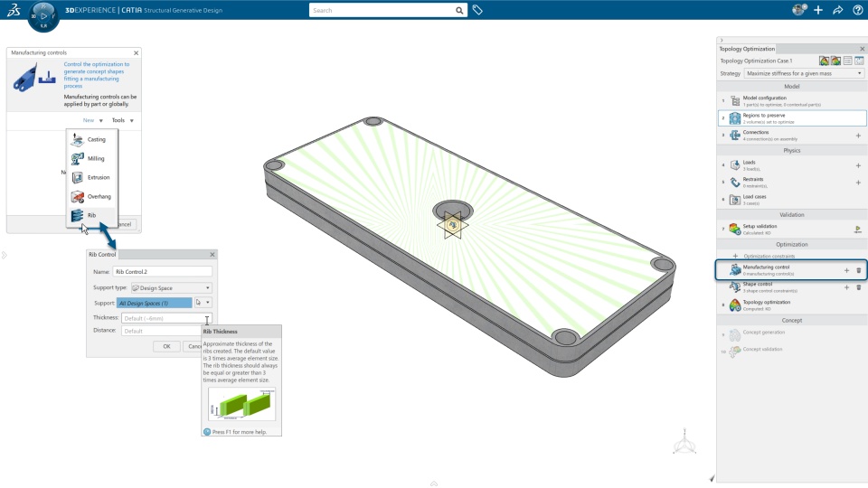The width and height of the screenshot is (868, 488).
Task: Click the Thickness input field
Action: (x=165, y=318)
